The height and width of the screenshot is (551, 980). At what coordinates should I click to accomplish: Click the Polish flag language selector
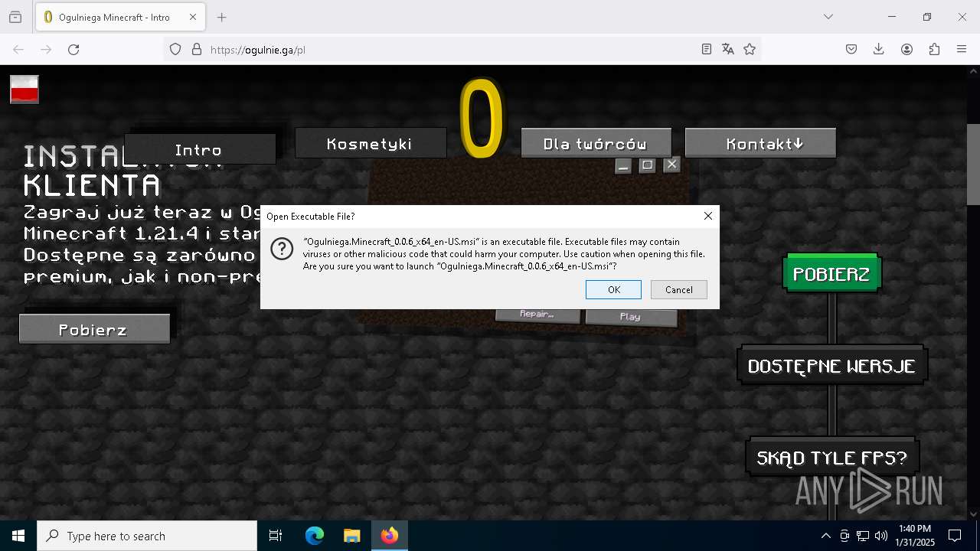click(x=24, y=90)
